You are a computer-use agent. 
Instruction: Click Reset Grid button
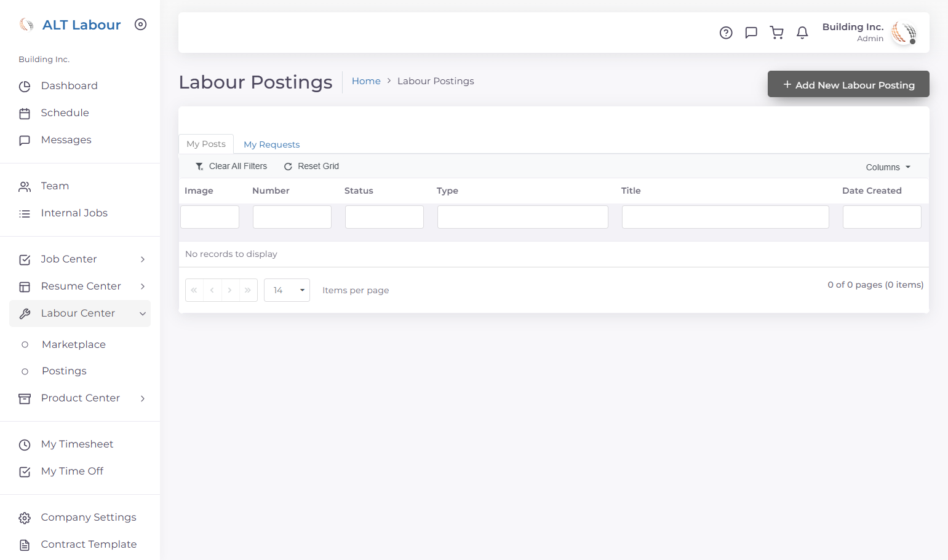pos(312,167)
